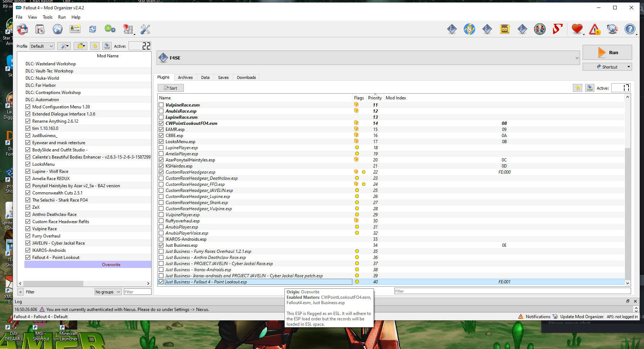Launch the Vault Boy thumbs-up gear icon
This screenshot has width=644, height=349.
pyautogui.click(x=540, y=29)
